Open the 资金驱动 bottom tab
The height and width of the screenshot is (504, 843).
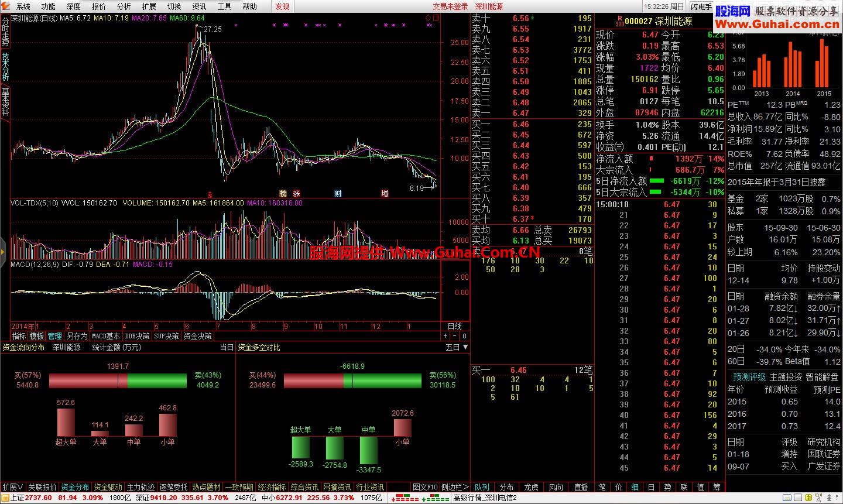click(108, 487)
